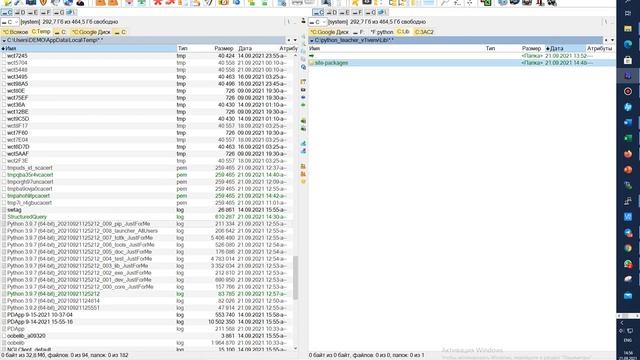Select drive E in left panel drive bar
The height and width of the screenshot is (360, 640).
[33, 13]
